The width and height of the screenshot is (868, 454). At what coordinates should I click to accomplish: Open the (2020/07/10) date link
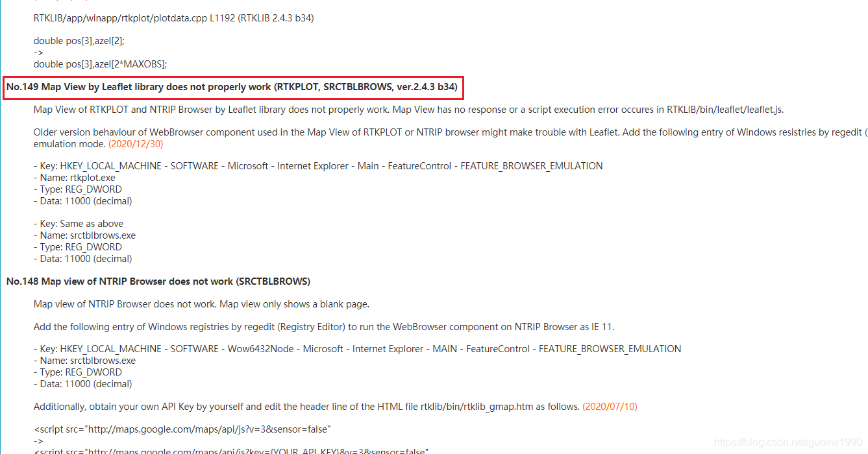click(609, 406)
